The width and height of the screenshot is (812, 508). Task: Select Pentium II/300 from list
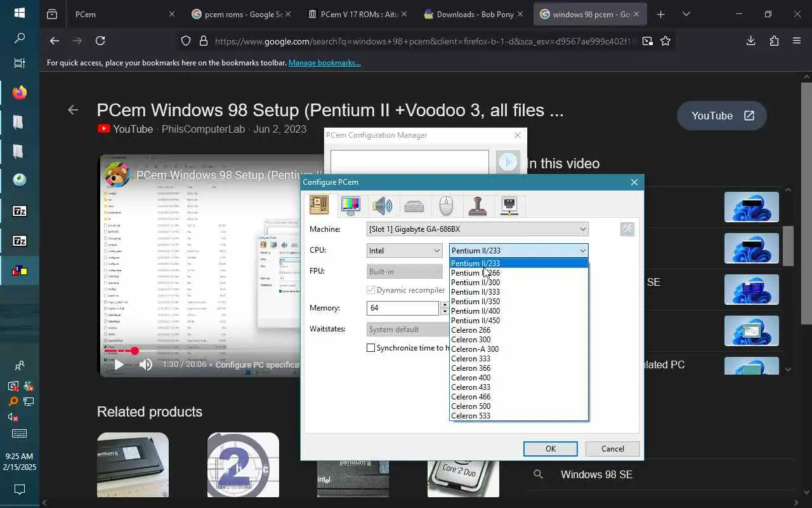(x=519, y=283)
